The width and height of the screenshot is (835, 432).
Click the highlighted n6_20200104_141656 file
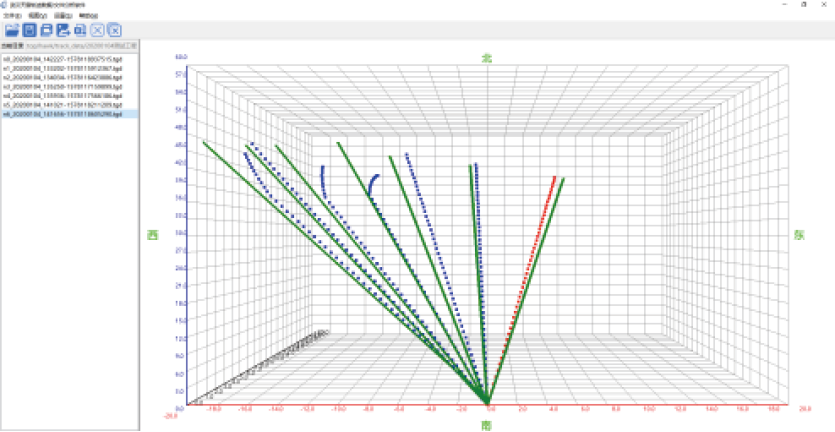62,115
